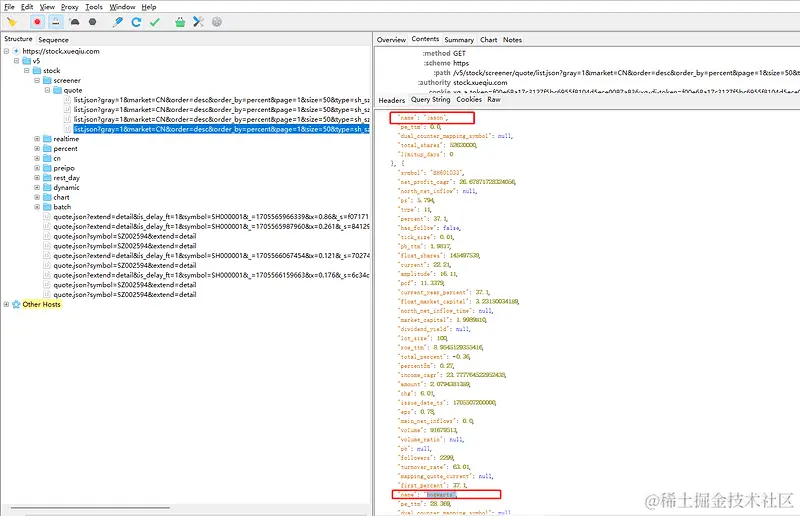Click the dynamic folder icon

tap(47, 187)
